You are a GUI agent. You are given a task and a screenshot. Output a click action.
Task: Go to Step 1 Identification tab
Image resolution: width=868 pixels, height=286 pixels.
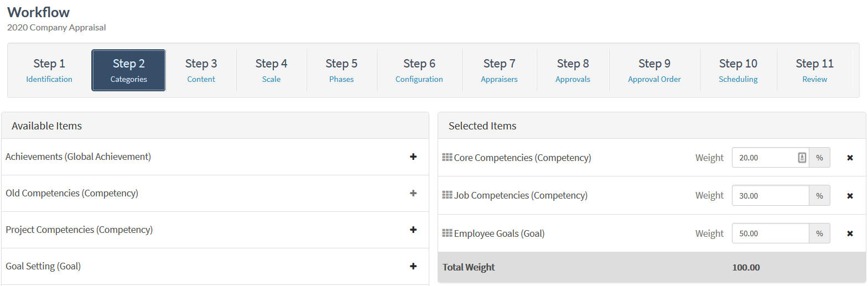pos(49,70)
